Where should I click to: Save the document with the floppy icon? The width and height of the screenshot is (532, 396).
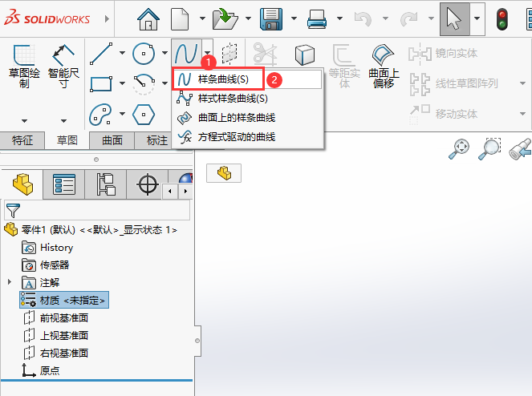point(271,19)
